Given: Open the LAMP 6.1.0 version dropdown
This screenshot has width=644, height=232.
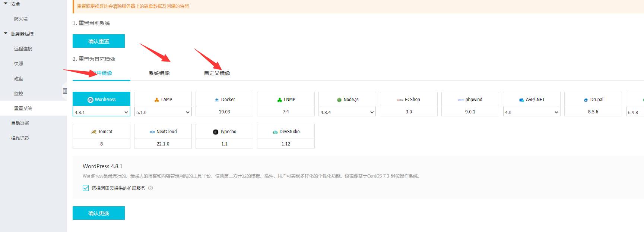Looking at the screenshot, I should click(163, 112).
